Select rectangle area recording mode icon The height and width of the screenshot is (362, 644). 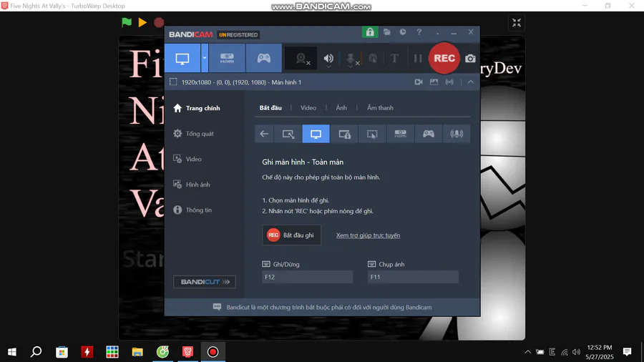coord(288,134)
